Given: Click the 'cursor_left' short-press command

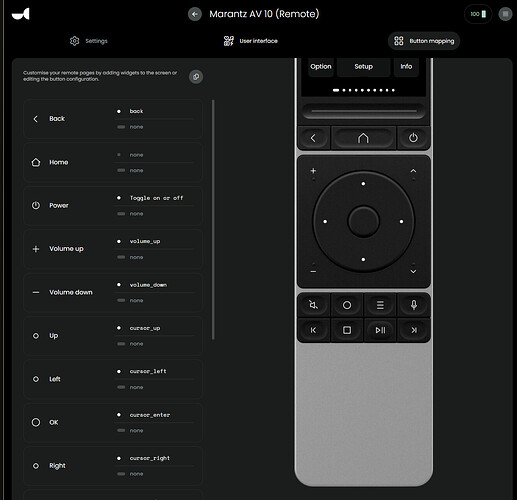Looking at the screenshot, I should coord(148,371).
